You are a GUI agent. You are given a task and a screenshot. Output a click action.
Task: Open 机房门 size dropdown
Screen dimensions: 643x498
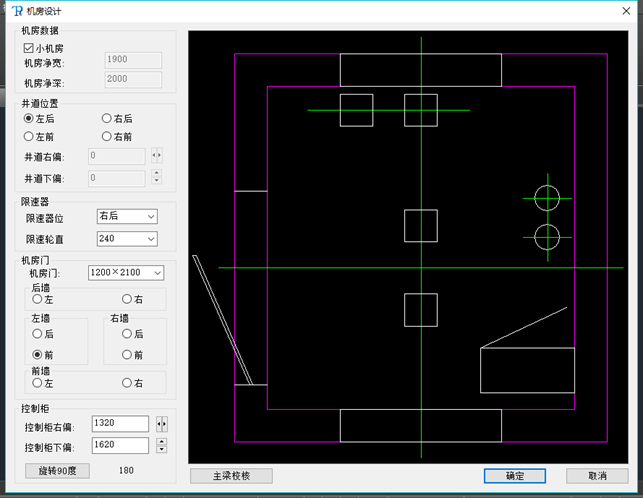click(x=126, y=272)
